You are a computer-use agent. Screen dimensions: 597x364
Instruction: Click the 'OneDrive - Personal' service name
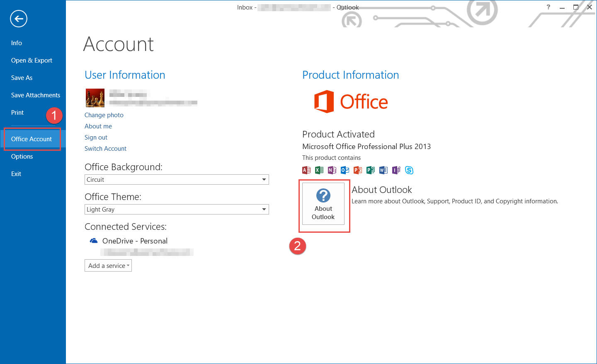[x=135, y=241]
